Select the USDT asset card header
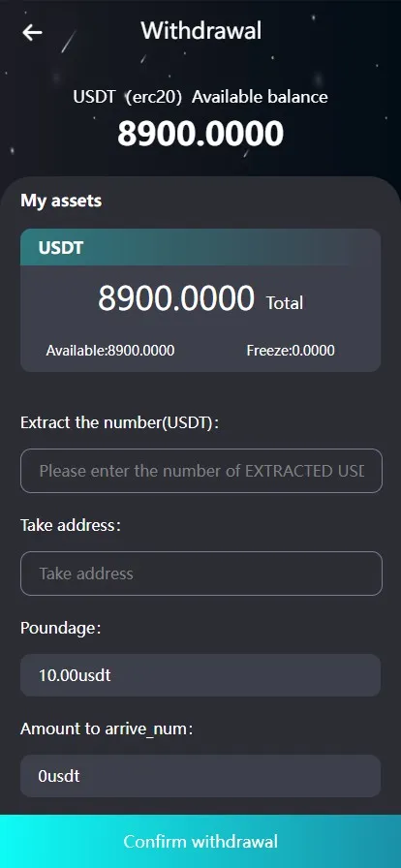The image size is (401, 868). 200,247
